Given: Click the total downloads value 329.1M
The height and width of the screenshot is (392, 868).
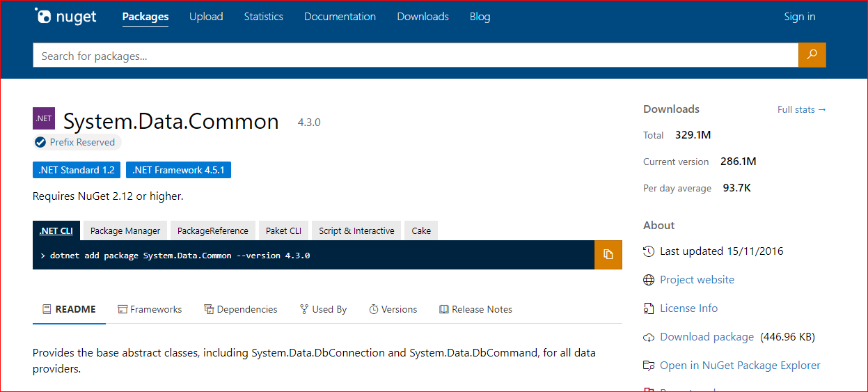Looking at the screenshot, I should click(693, 135).
